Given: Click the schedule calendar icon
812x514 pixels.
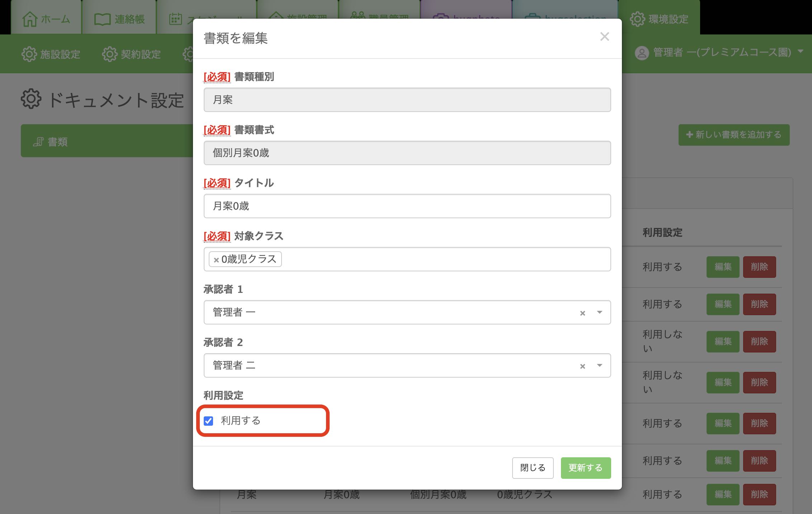Looking at the screenshot, I should [175, 19].
